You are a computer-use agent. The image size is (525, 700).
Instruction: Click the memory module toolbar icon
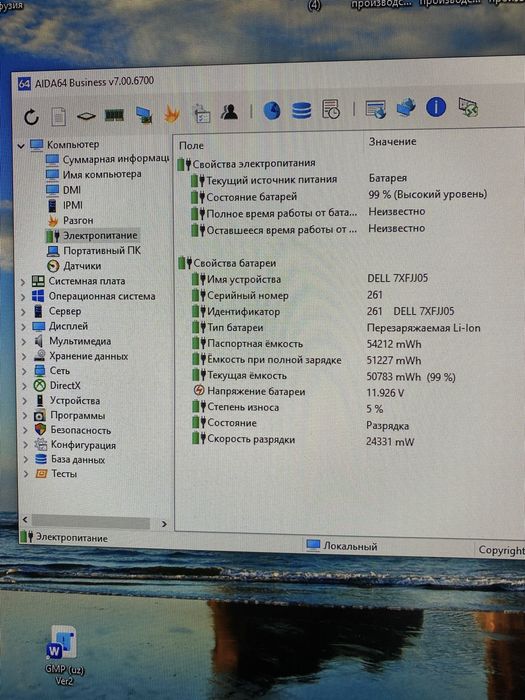click(x=114, y=115)
